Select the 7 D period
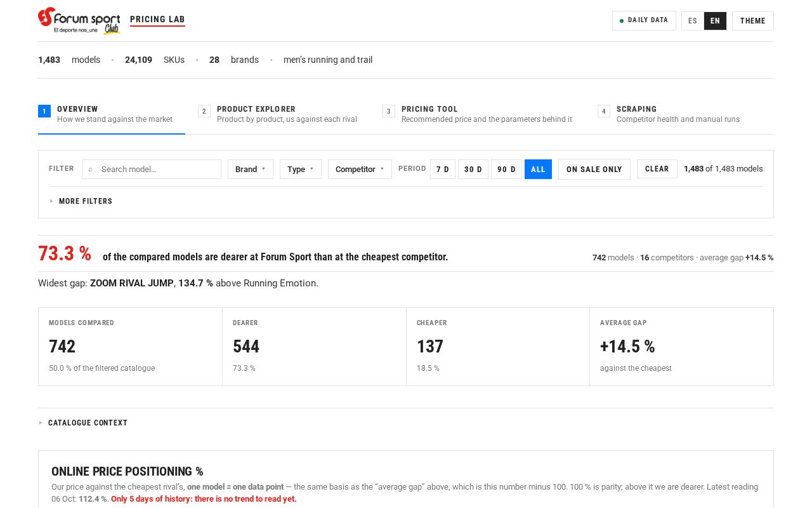Image resolution: width=812 pixels, height=508 pixels. pyautogui.click(x=443, y=169)
